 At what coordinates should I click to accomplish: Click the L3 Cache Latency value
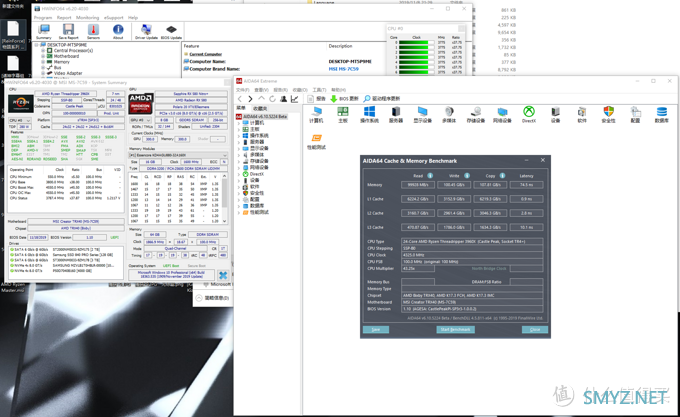pos(526,227)
